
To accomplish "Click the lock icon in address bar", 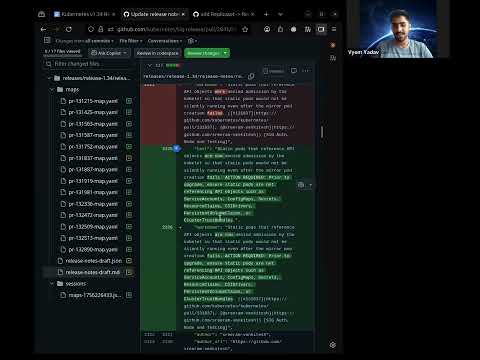I will coord(100,29).
